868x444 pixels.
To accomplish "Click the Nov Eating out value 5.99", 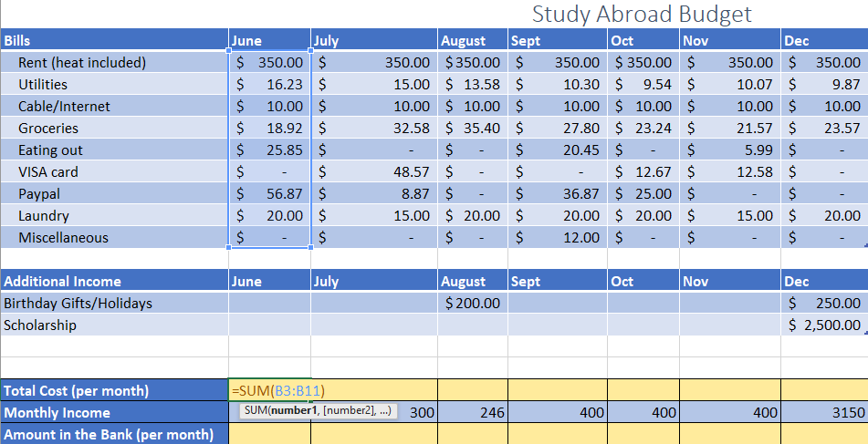I will pyautogui.click(x=730, y=150).
